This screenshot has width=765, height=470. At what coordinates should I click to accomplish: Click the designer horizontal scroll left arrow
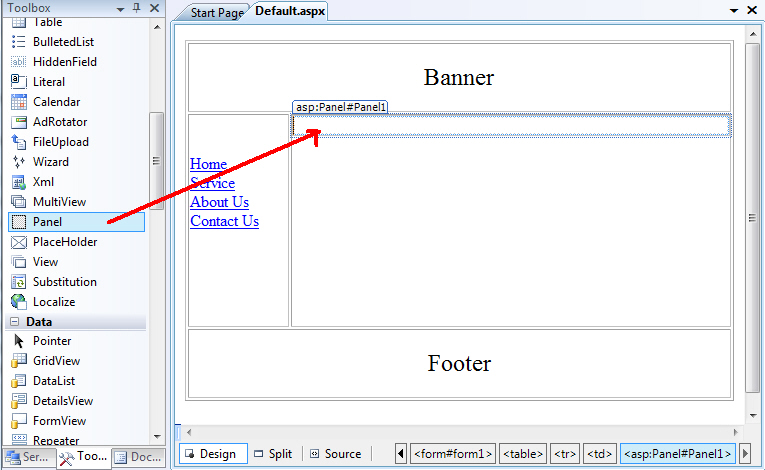click(x=189, y=432)
